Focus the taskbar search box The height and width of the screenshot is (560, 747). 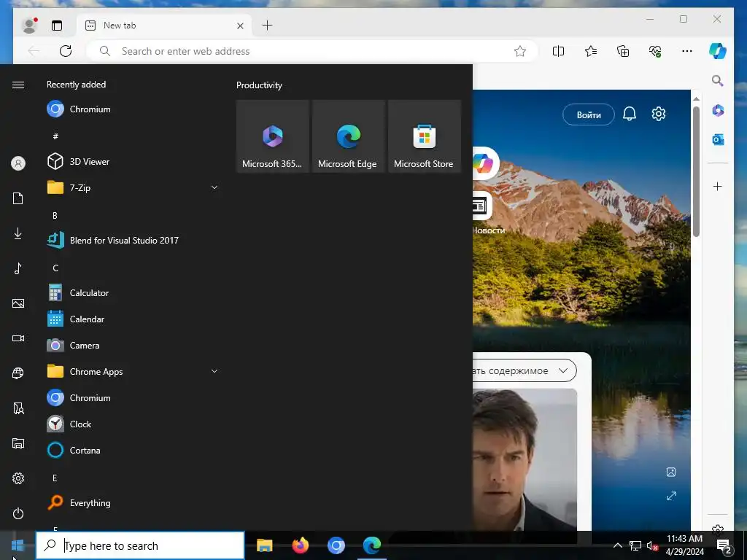[140, 545]
